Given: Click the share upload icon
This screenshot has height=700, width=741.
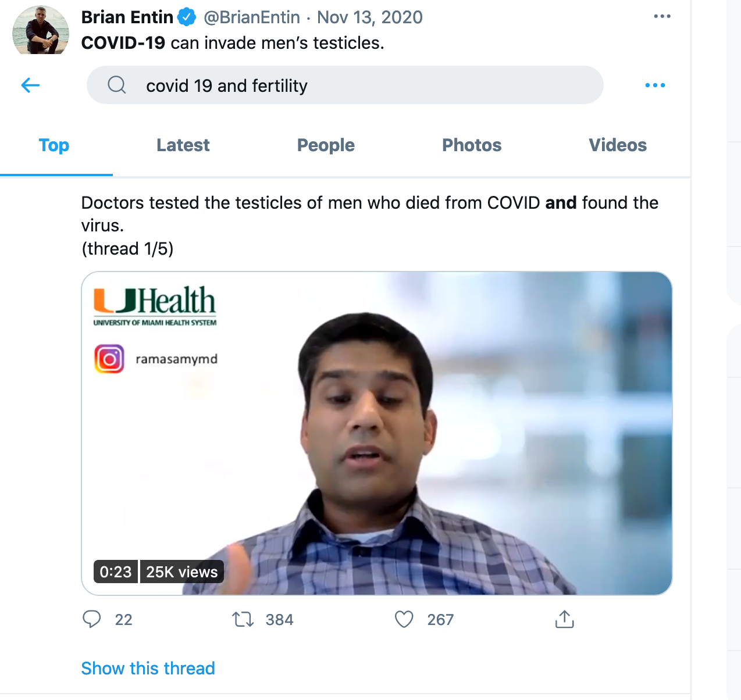Looking at the screenshot, I should [564, 619].
